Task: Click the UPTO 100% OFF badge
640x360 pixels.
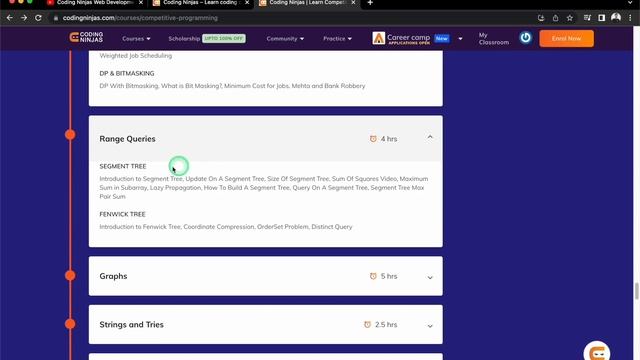Action: click(x=224, y=38)
